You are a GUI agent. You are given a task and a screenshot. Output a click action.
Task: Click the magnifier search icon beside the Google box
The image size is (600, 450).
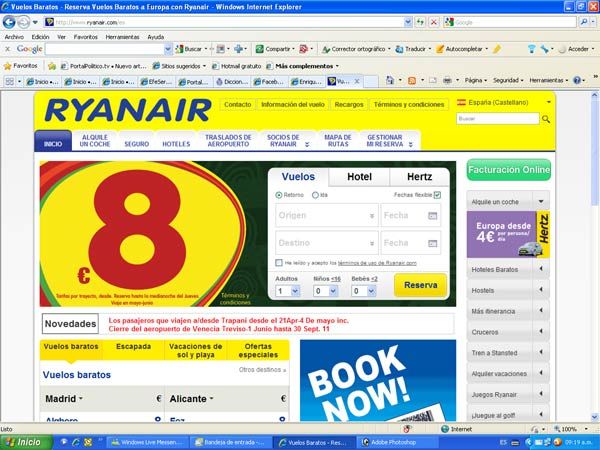point(584,22)
